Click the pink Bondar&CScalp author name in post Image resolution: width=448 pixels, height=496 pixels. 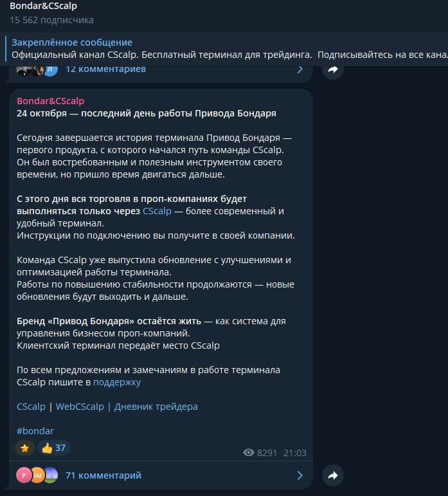click(51, 101)
